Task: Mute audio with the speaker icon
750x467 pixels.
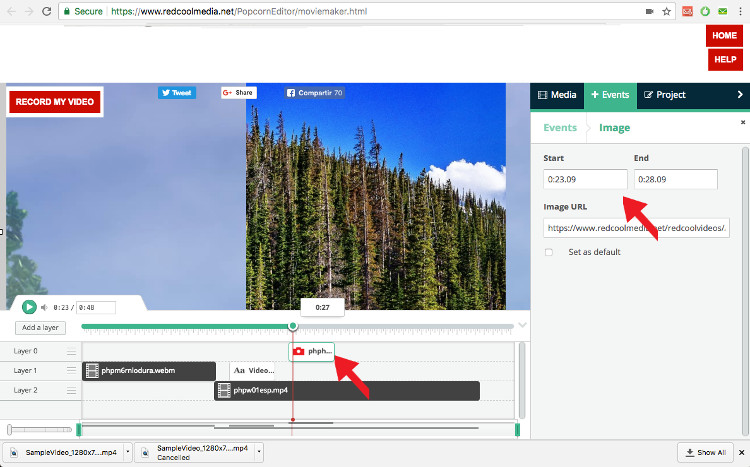Action: 45,307
